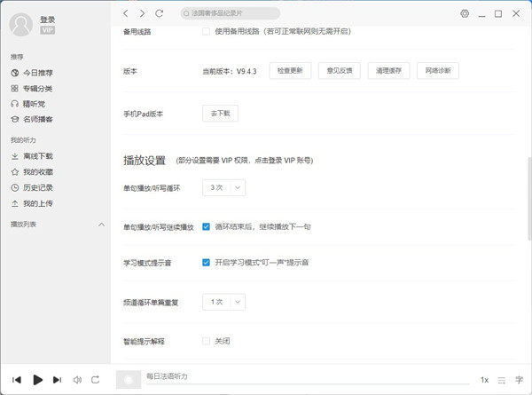532x395 pixels.
Task: Collapse the 播放列表 section
Action: (x=102, y=225)
